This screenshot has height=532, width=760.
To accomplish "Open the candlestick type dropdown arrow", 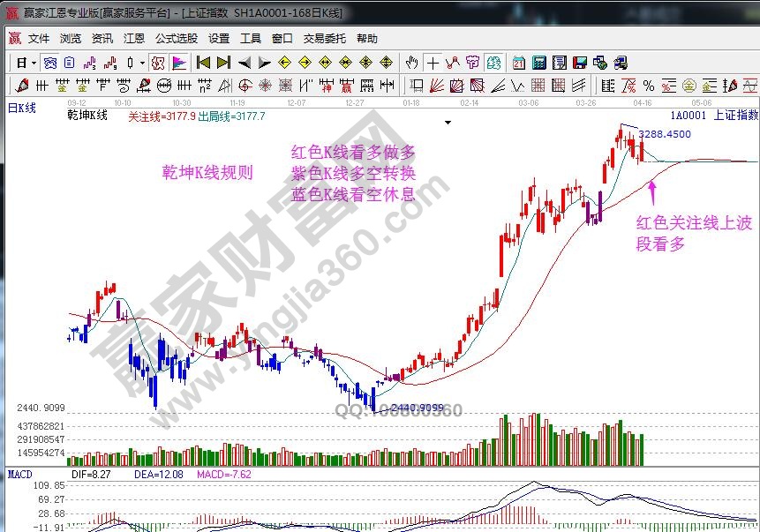I will point(143,63).
